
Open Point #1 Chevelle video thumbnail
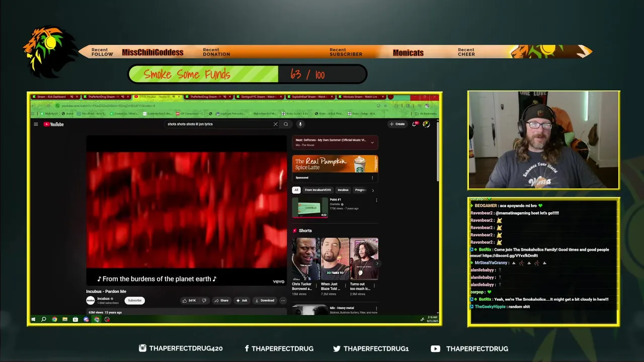309,208
